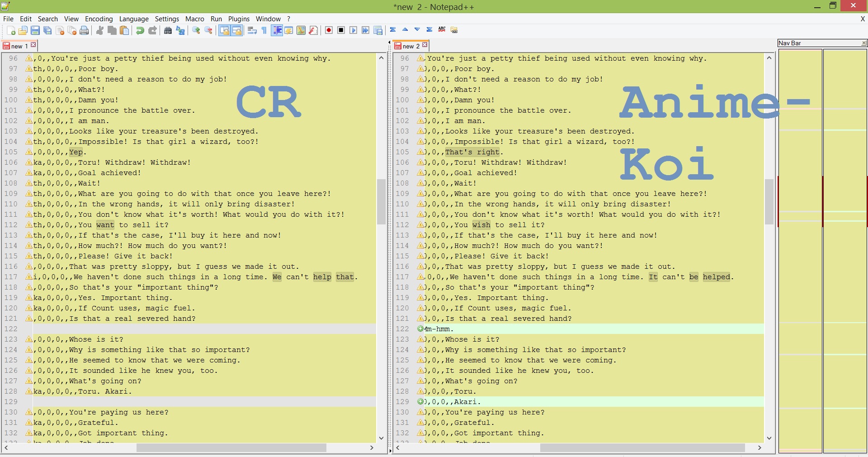Show the Function List panel
This screenshot has height=457, width=868.
(313, 30)
